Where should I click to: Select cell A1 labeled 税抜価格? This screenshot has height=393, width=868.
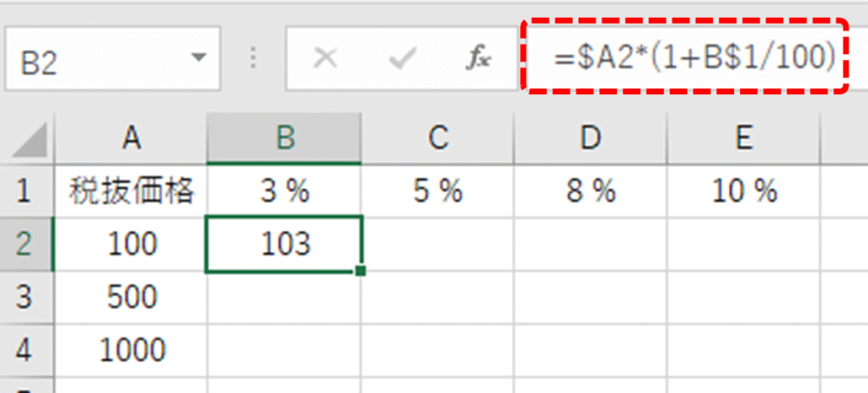point(131,192)
